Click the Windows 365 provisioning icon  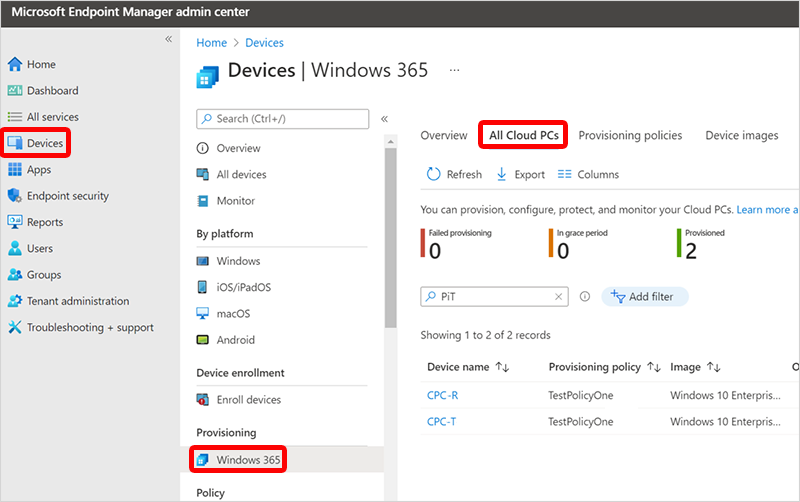pos(203,460)
